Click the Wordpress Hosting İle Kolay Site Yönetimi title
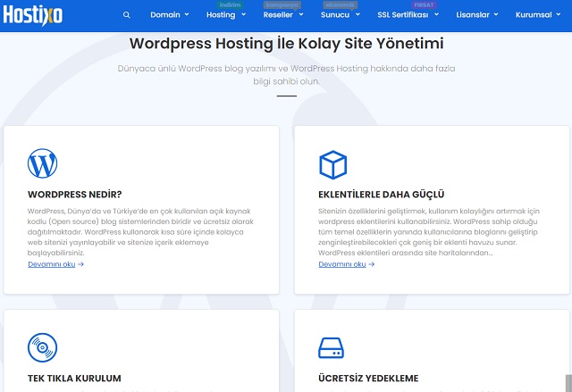The width and height of the screenshot is (572, 392). pos(286,44)
